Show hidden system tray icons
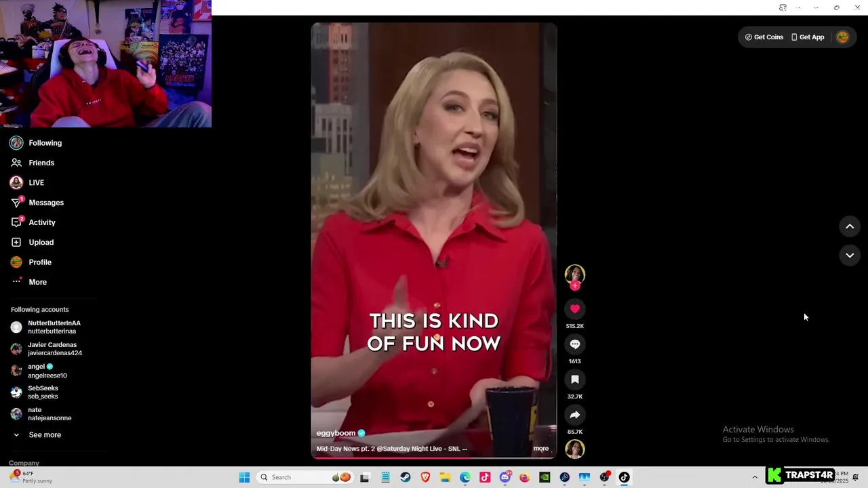 coord(755,477)
